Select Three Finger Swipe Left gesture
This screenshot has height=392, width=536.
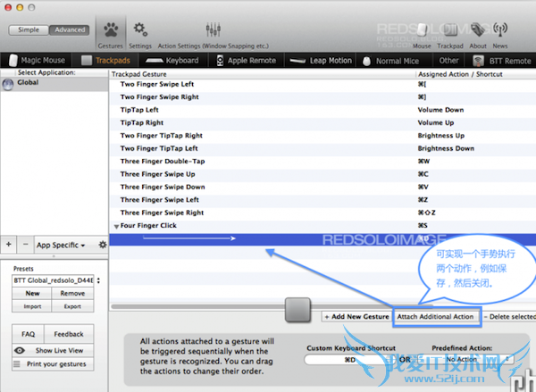point(160,200)
